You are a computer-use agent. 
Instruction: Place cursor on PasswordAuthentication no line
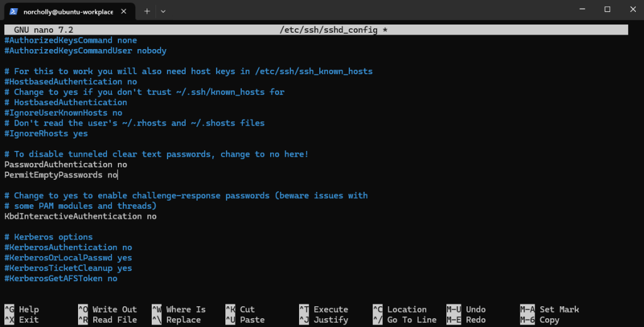point(65,165)
